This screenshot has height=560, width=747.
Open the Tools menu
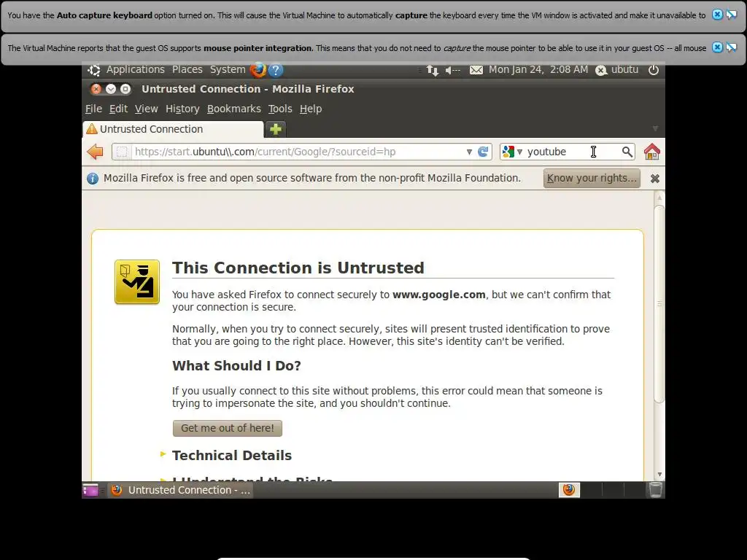(x=280, y=109)
